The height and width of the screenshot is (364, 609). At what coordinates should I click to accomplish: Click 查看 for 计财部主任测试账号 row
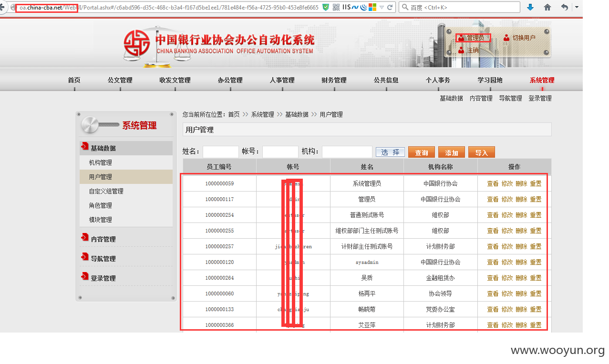pyautogui.click(x=493, y=246)
